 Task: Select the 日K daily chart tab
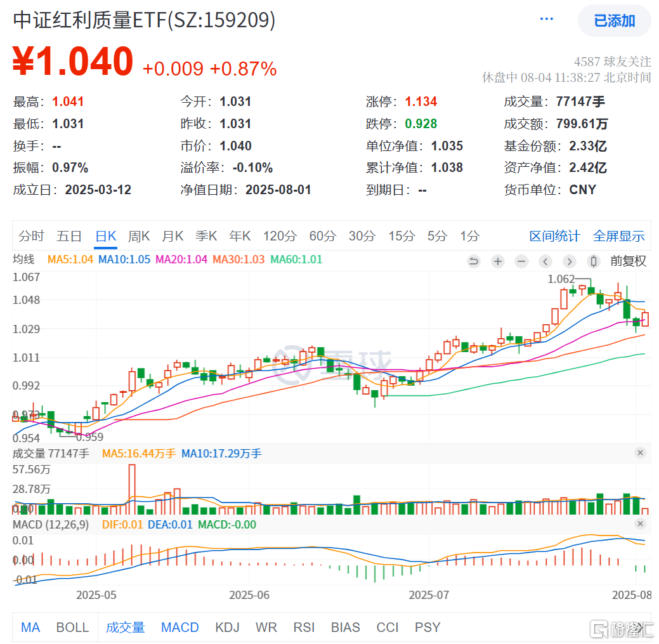[105, 236]
